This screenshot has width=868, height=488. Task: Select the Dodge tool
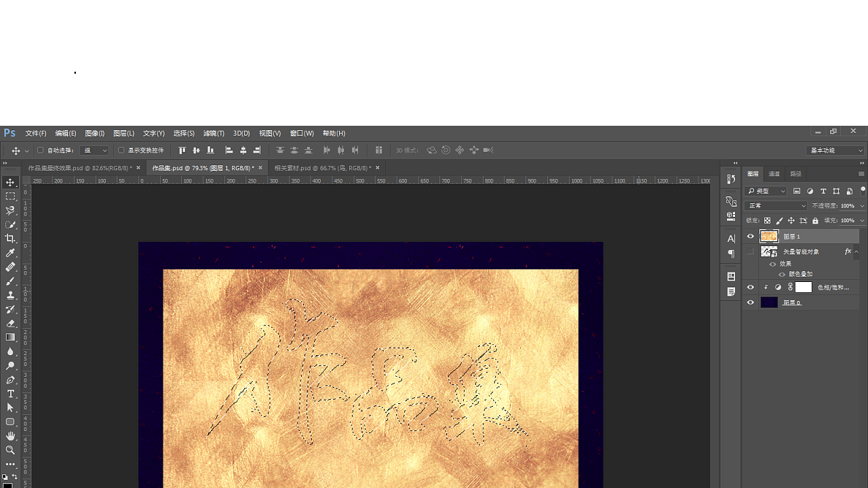coord(10,365)
